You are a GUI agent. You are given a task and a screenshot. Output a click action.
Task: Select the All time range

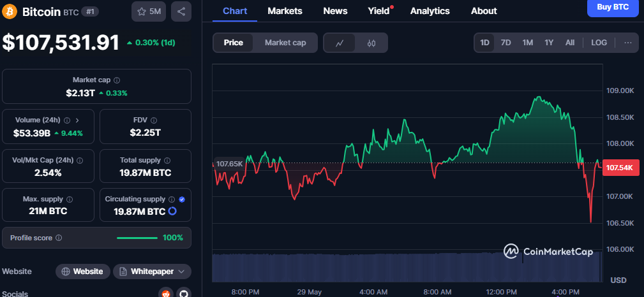click(x=570, y=43)
